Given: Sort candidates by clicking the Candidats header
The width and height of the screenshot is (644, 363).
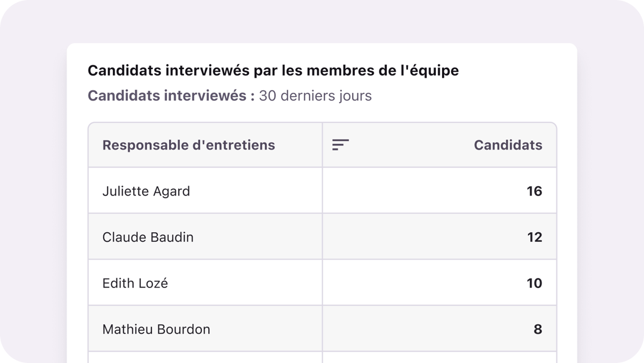Looking at the screenshot, I should pos(508,145).
